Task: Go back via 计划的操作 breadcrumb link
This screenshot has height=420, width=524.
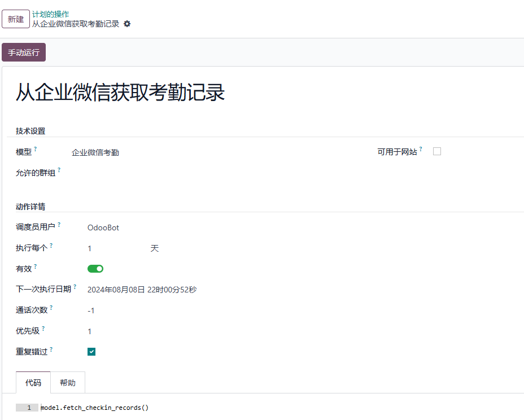Action: (50, 14)
